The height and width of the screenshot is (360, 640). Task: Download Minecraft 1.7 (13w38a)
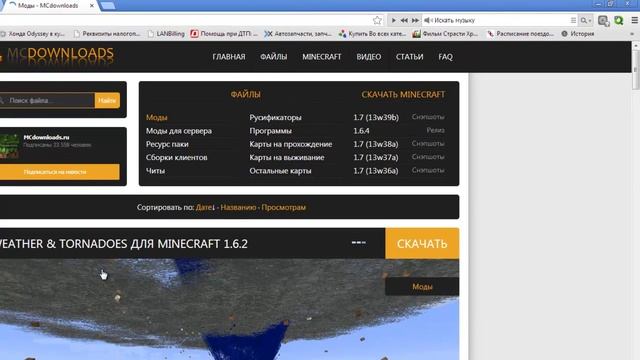(376, 144)
